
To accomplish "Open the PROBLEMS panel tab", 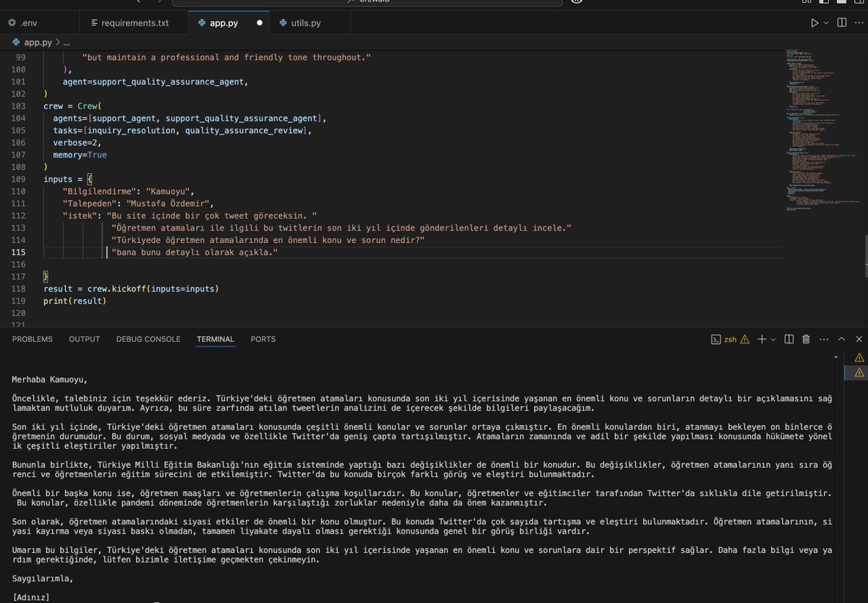I will pos(33,339).
